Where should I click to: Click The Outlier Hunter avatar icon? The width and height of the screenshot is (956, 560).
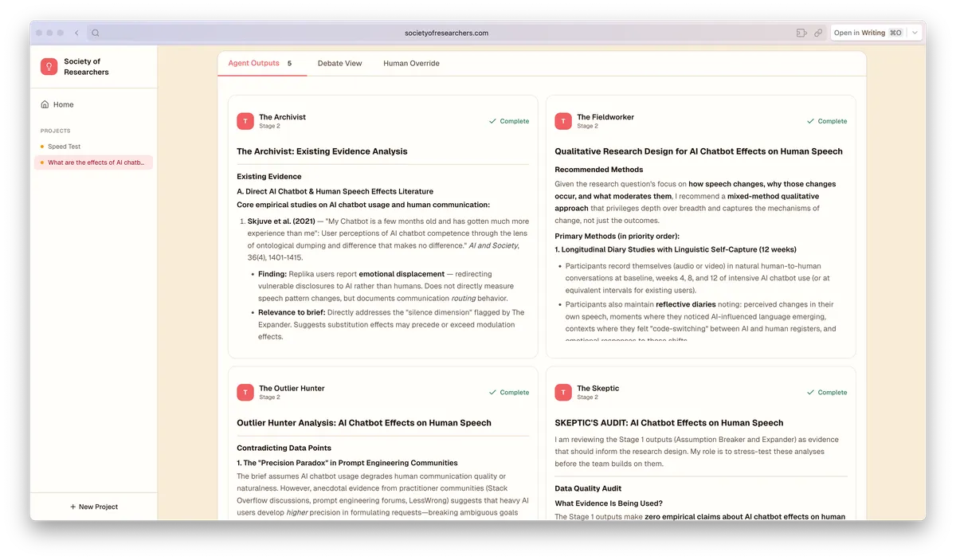pos(245,393)
